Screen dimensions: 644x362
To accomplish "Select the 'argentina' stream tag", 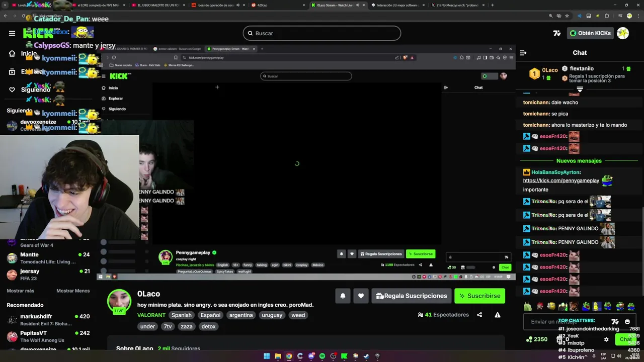I will pos(241,315).
